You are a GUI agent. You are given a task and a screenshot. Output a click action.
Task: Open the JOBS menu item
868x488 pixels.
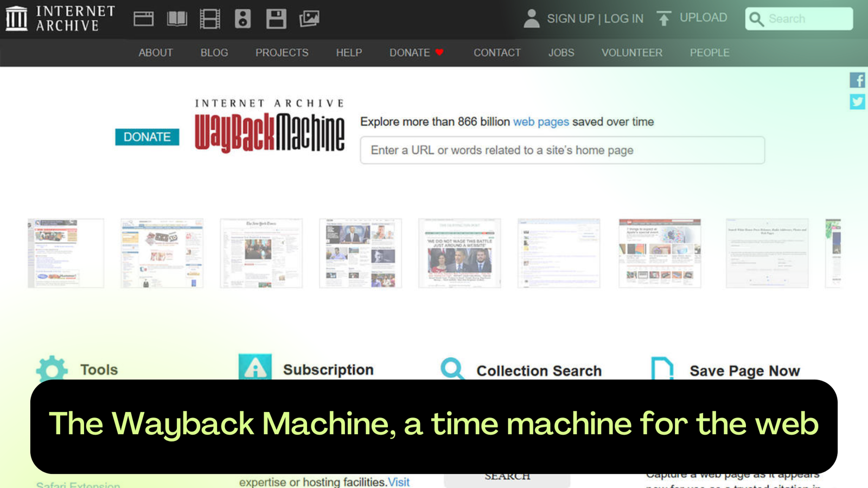[x=561, y=53]
